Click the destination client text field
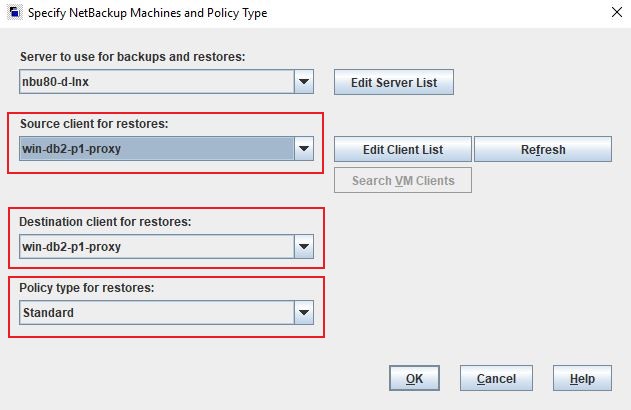631x410 pixels. [x=155, y=246]
